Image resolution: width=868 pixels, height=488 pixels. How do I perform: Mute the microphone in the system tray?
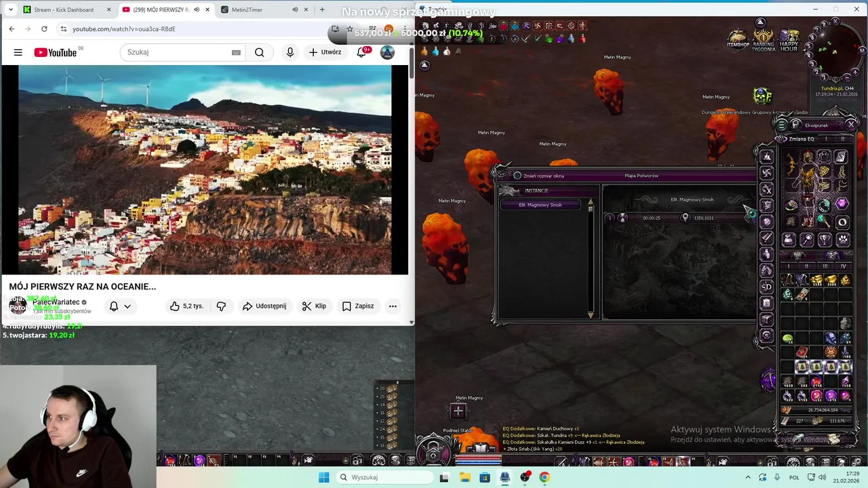point(777,477)
